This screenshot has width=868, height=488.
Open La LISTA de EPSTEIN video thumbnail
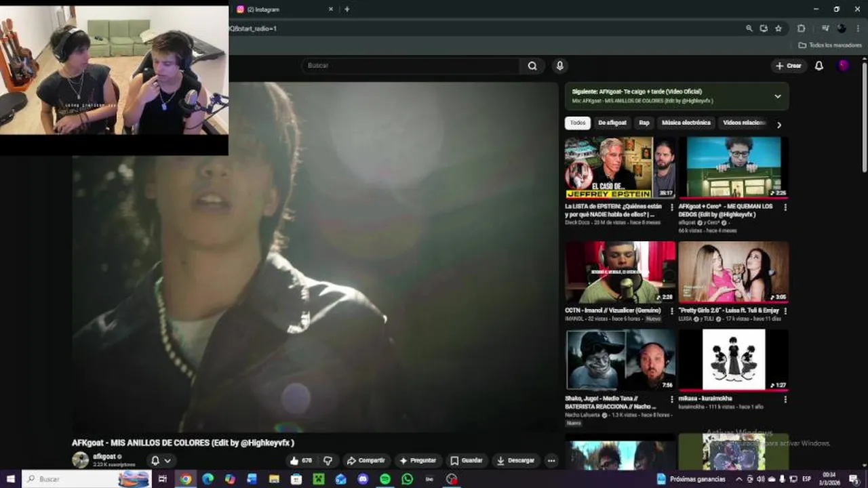(620, 167)
